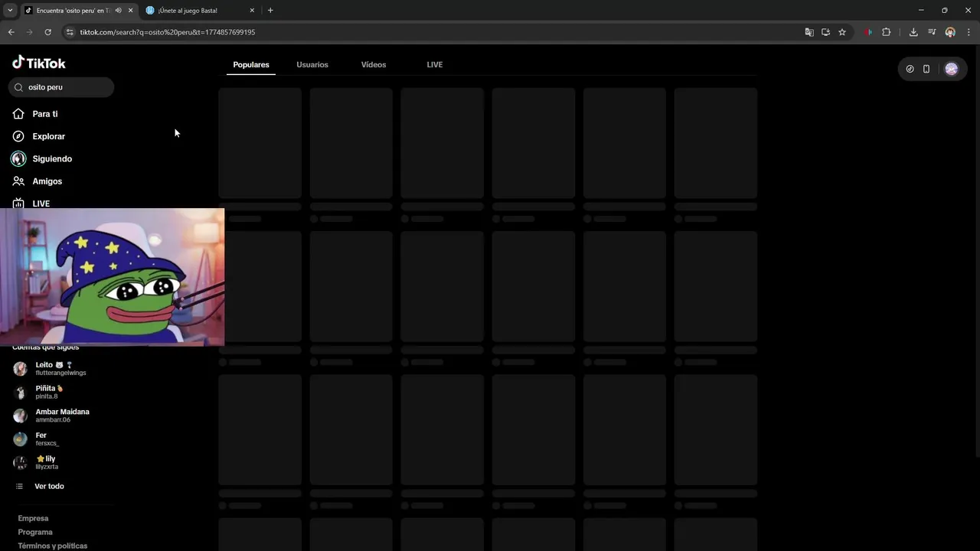Switch to the Únete al juego Basta tab
Screen dimensions: 980x551
(201, 11)
